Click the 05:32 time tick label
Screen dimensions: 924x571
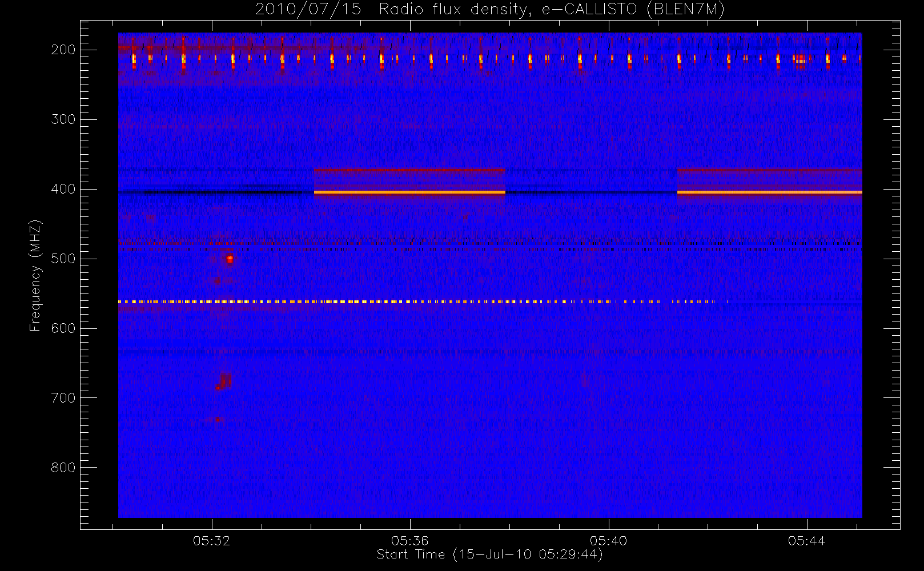[x=211, y=541]
